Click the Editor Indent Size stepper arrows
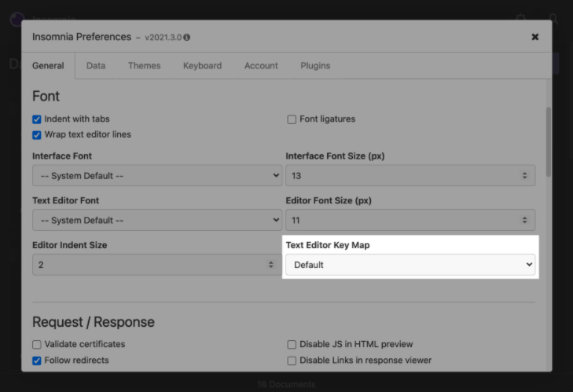573x392 pixels. click(271, 265)
